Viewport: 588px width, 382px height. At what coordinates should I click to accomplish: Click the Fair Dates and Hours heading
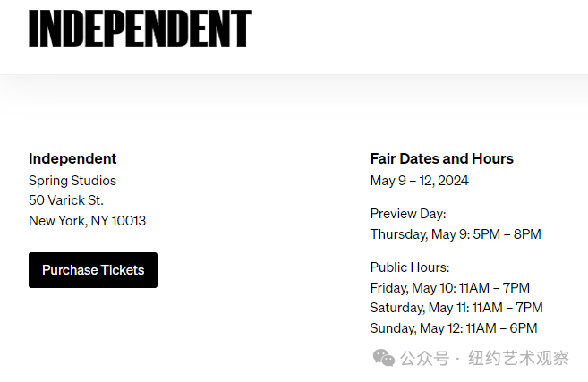441,158
